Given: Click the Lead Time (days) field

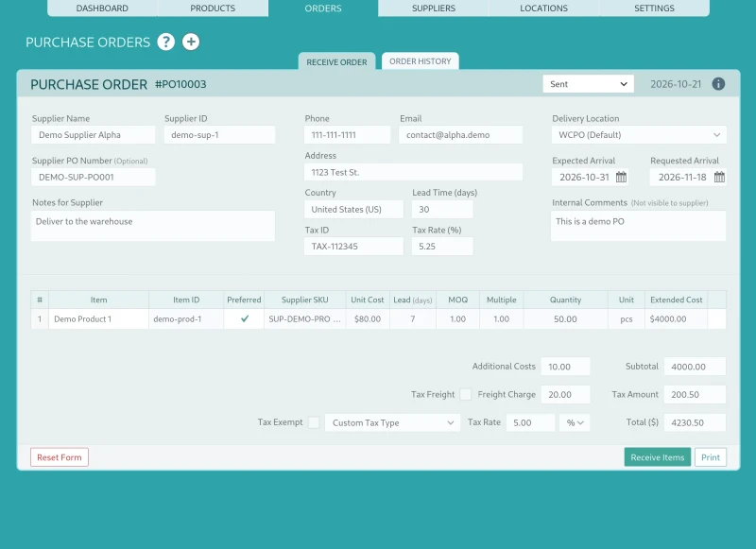Looking at the screenshot, I should 442,209.
